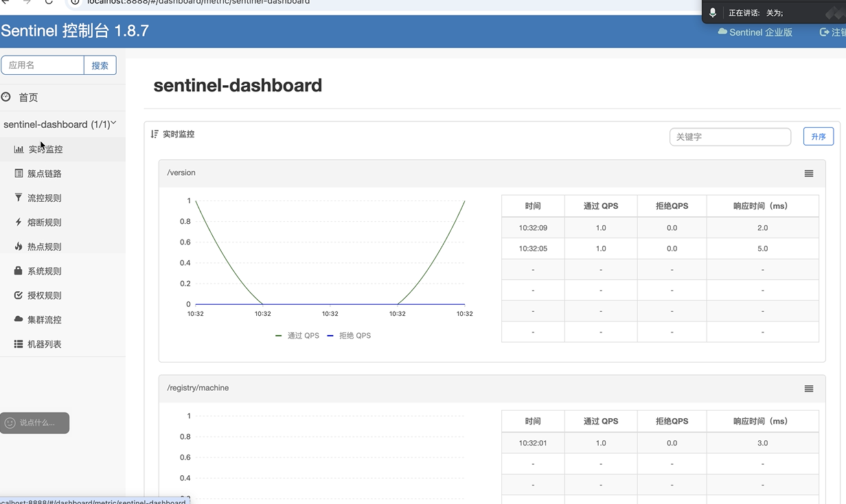Click the 10:32:01 time cell

pos(533,443)
